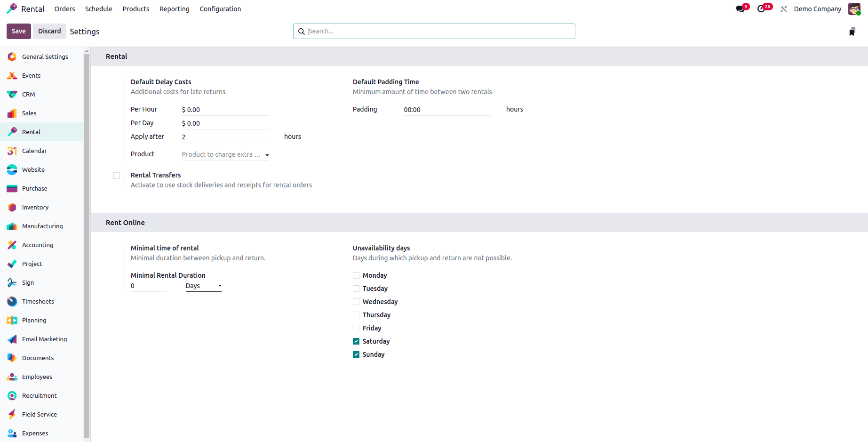Mark Wednesday as unavailable

356,301
